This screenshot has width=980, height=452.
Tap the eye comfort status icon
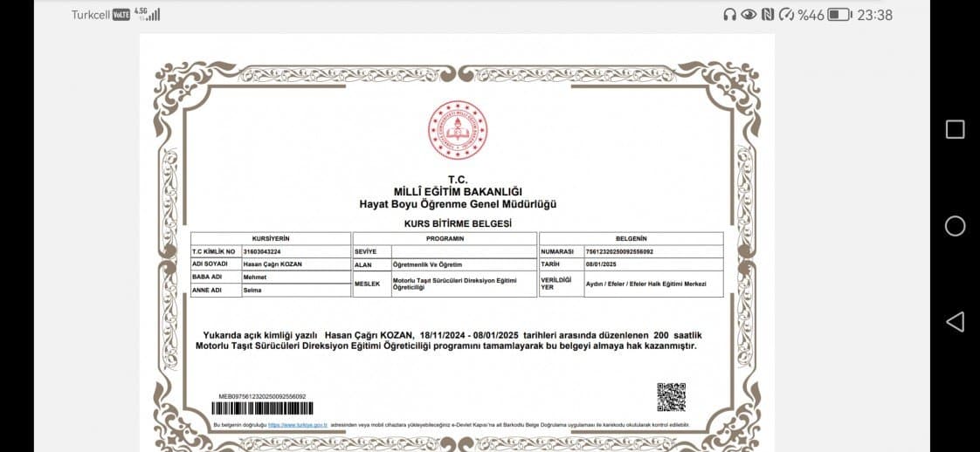point(749,14)
